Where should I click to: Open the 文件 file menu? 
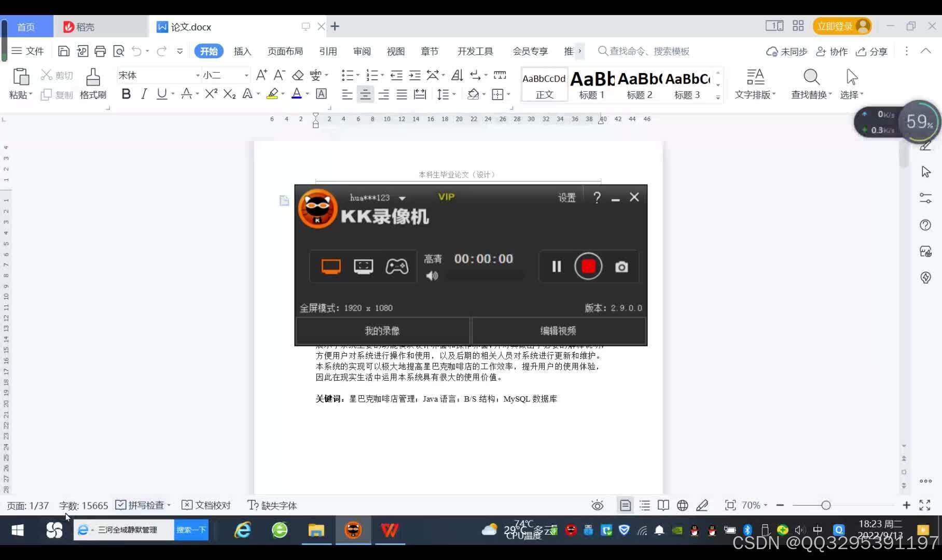[x=28, y=51]
